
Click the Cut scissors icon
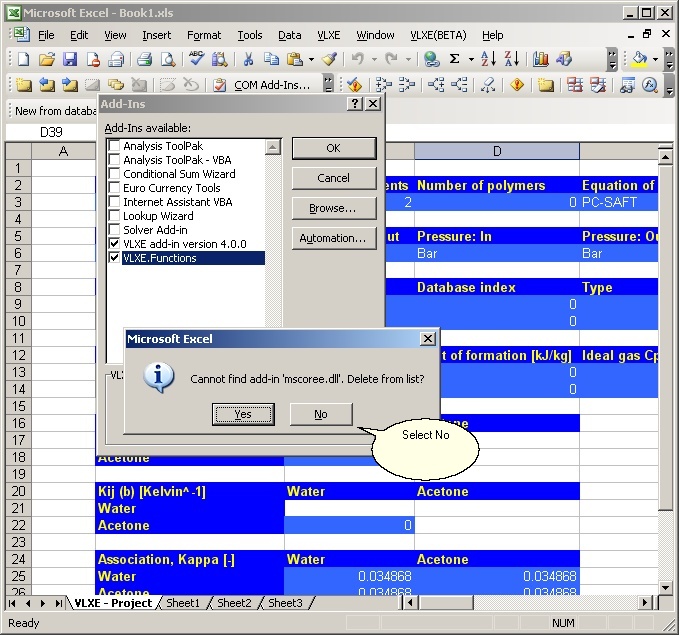248,59
